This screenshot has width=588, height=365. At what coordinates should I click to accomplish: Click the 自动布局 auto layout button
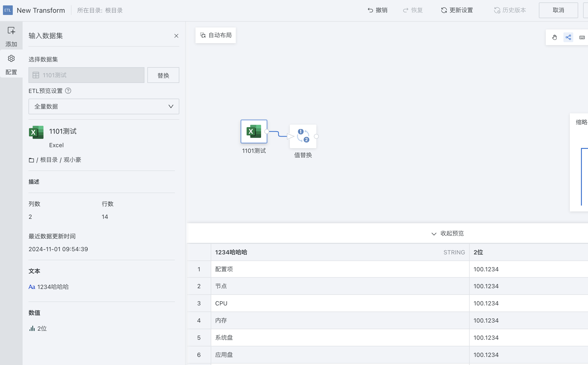point(216,35)
